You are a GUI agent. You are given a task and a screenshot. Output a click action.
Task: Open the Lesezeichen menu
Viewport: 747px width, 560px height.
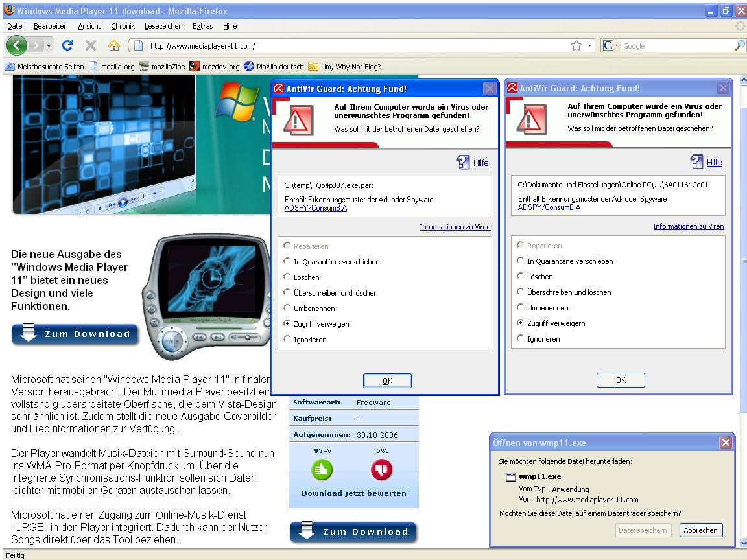point(163,26)
